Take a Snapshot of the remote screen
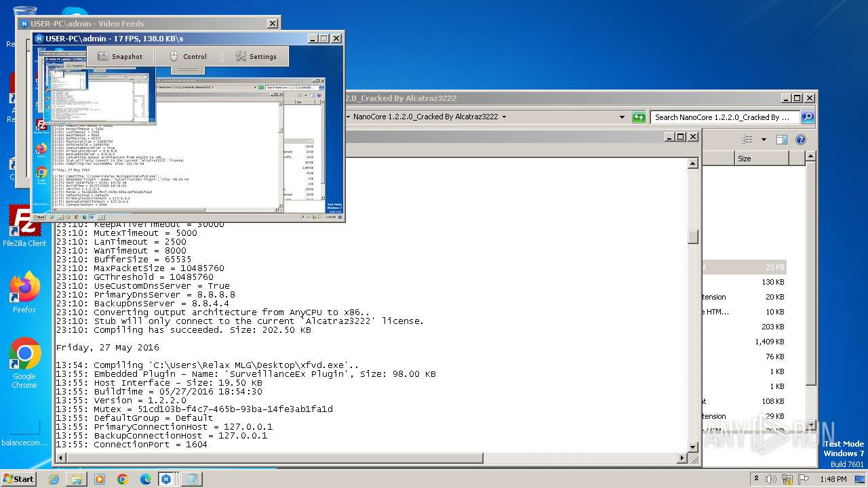The height and width of the screenshot is (488, 868). [x=120, y=56]
